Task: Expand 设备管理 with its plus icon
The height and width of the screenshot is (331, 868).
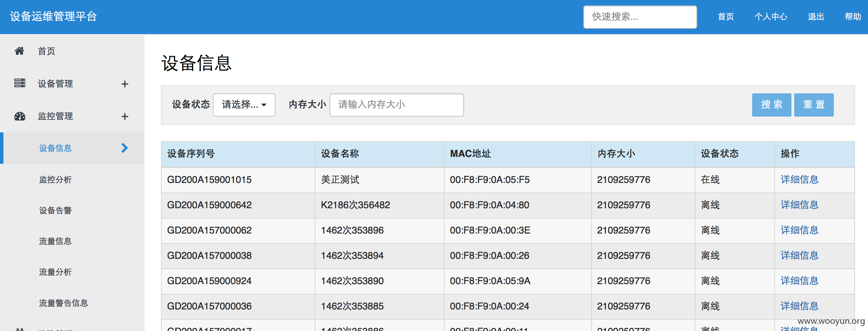Action: point(125,84)
